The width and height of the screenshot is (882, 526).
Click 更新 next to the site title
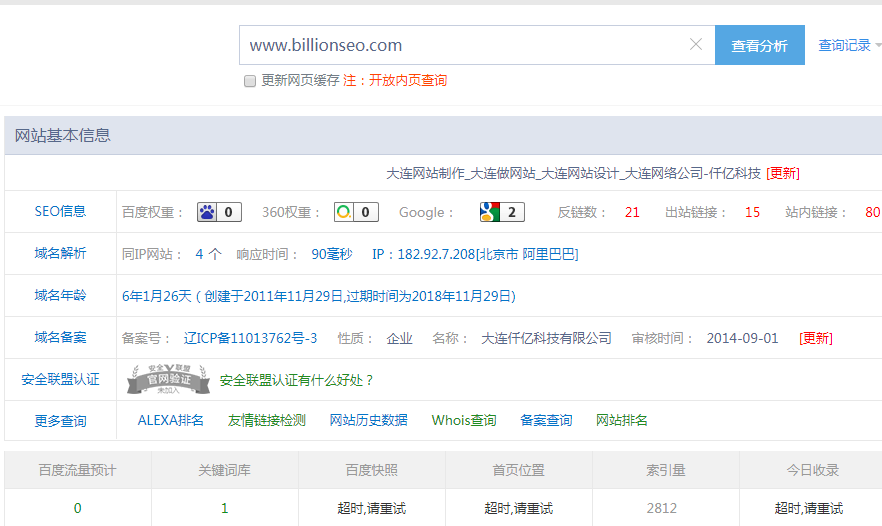tap(783, 173)
